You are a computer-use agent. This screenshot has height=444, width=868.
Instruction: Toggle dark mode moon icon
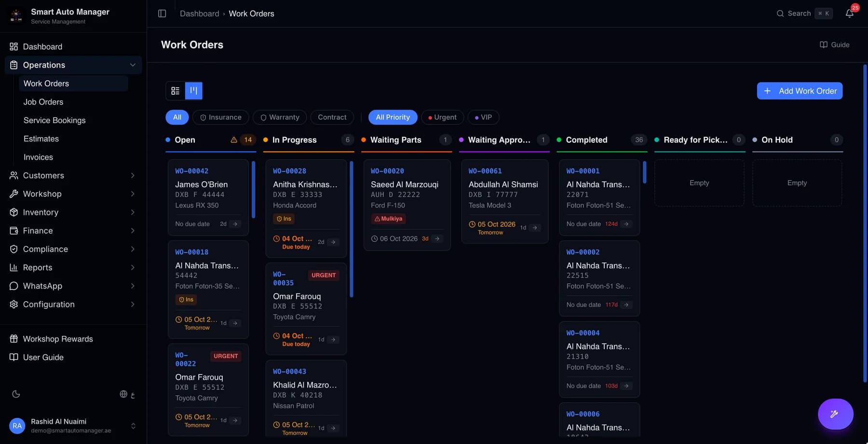point(16,394)
